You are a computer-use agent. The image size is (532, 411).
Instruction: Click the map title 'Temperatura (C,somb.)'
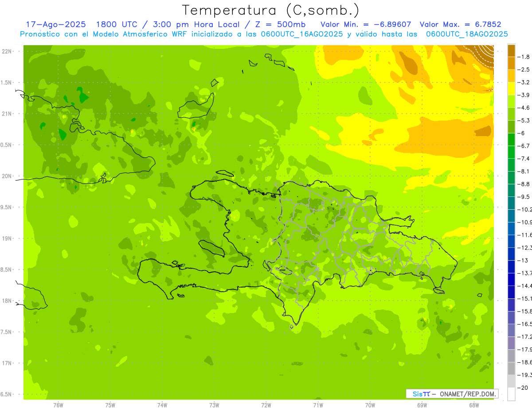[x=271, y=10]
